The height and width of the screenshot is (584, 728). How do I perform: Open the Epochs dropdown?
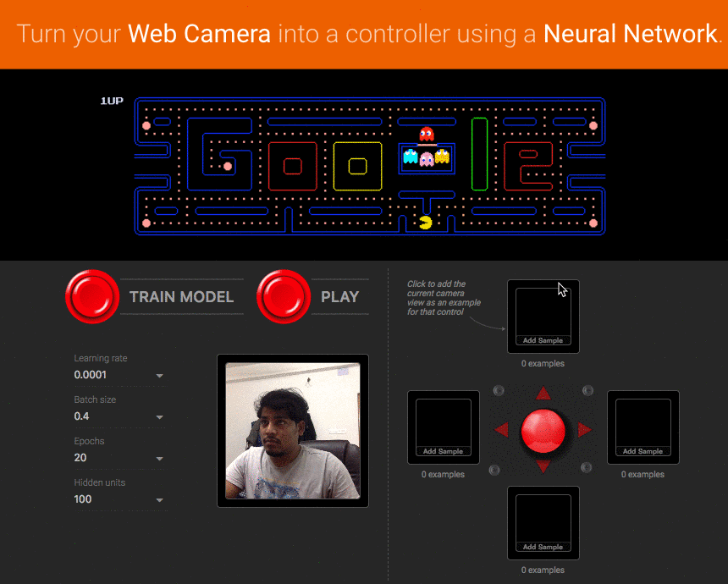(x=159, y=457)
